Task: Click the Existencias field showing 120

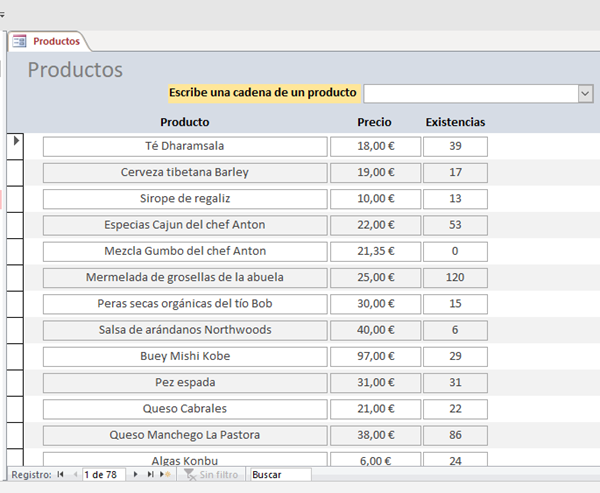Action: [455, 277]
